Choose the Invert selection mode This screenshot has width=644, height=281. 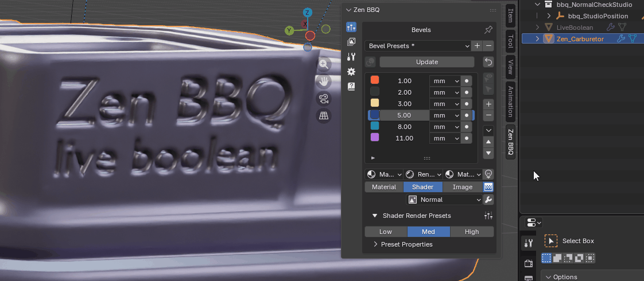pyautogui.click(x=579, y=258)
